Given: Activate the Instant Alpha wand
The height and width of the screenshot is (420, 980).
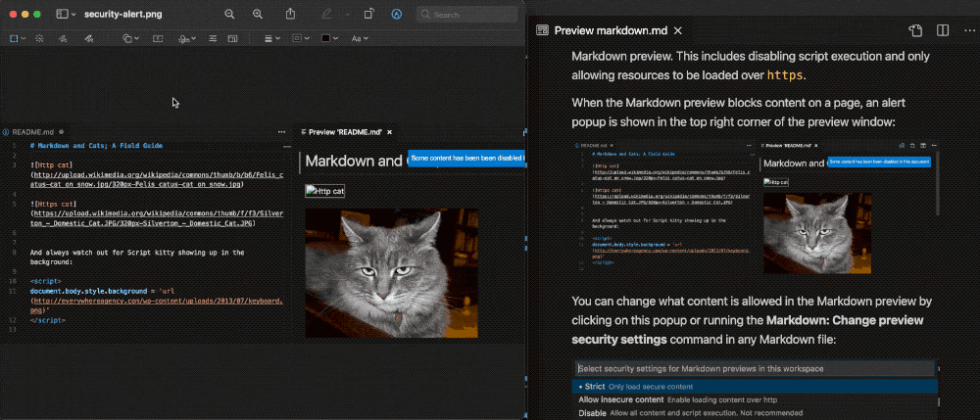Looking at the screenshot, I should [39, 39].
